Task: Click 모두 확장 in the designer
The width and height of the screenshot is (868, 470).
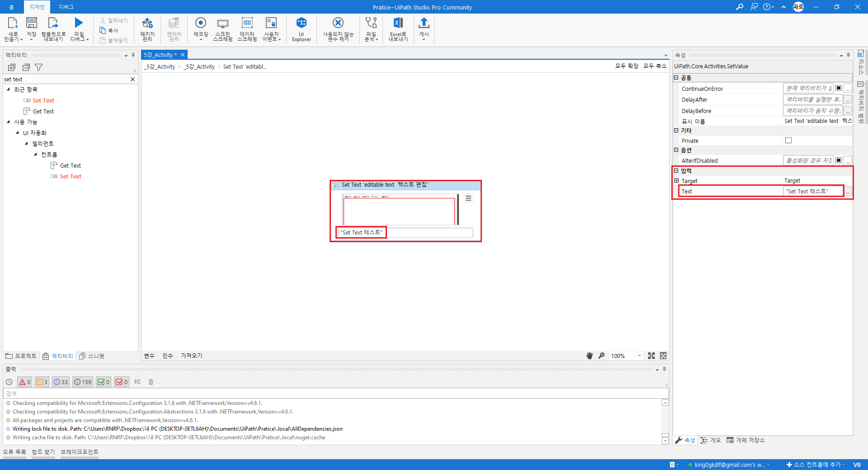Action: [627, 66]
